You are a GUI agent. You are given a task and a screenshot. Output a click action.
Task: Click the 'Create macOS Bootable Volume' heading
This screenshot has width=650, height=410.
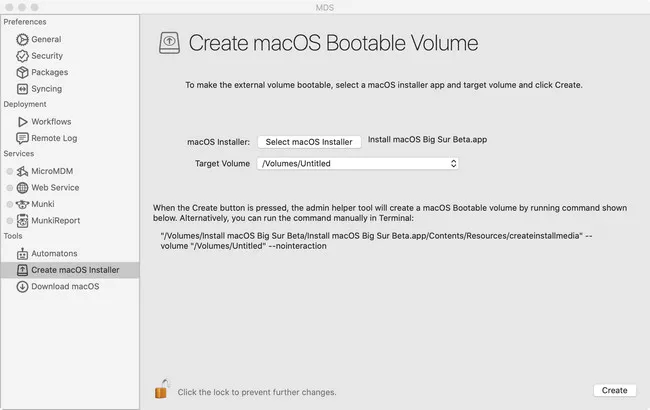(x=333, y=43)
